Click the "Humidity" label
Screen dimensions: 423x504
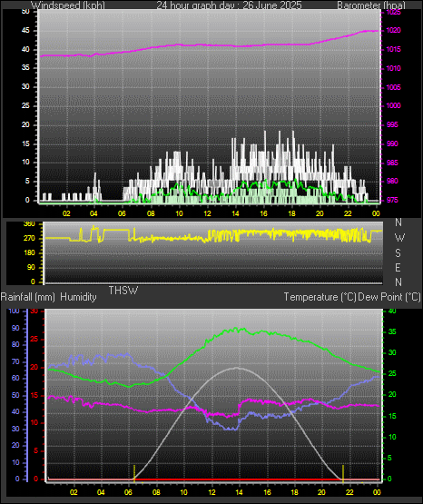pos(78,297)
